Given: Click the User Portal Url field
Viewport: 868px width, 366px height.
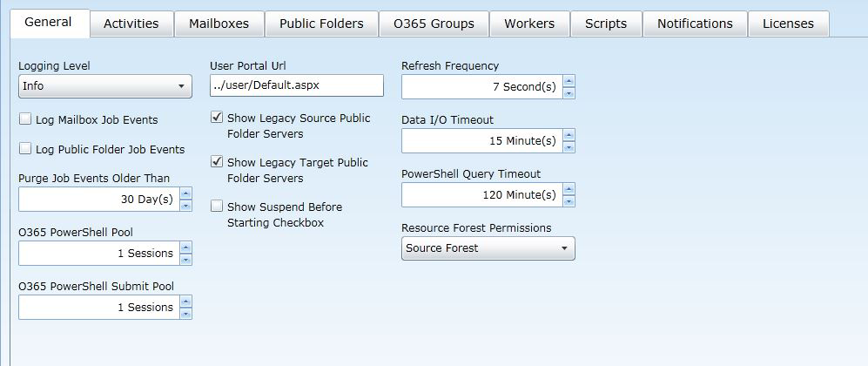Looking at the screenshot, I should 296,85.
